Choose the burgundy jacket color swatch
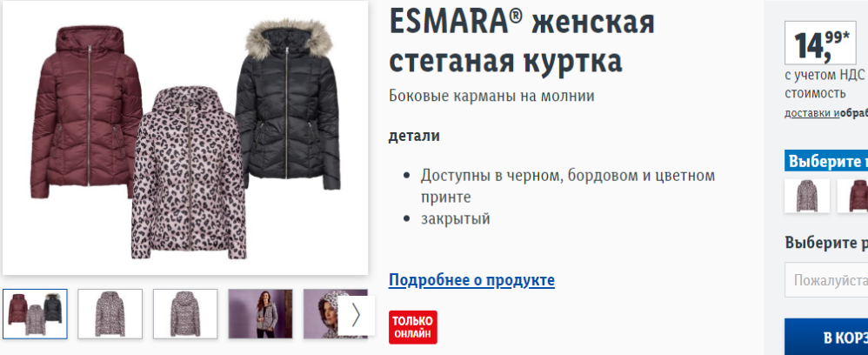The height and width of the screenshot is (355, 868). pos(852,196)
